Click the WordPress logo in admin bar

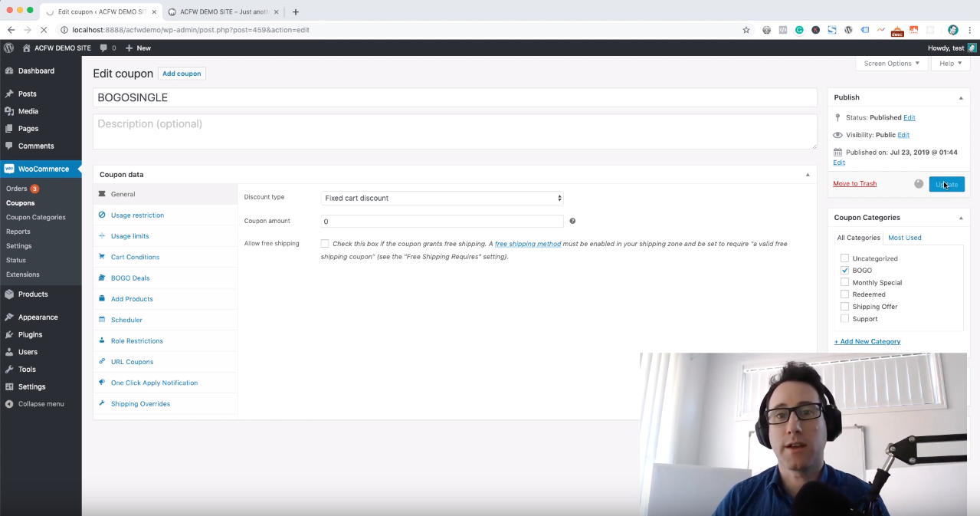(8, 48)
